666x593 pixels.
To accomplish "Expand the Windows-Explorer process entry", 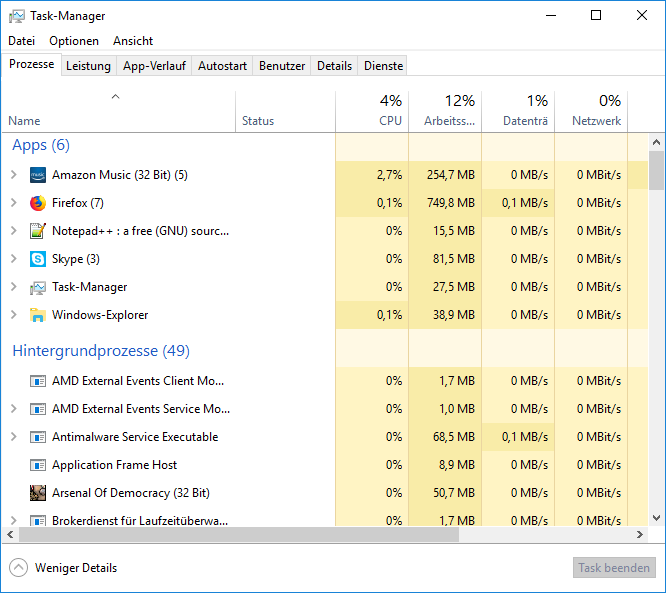I will click(14, 315).
